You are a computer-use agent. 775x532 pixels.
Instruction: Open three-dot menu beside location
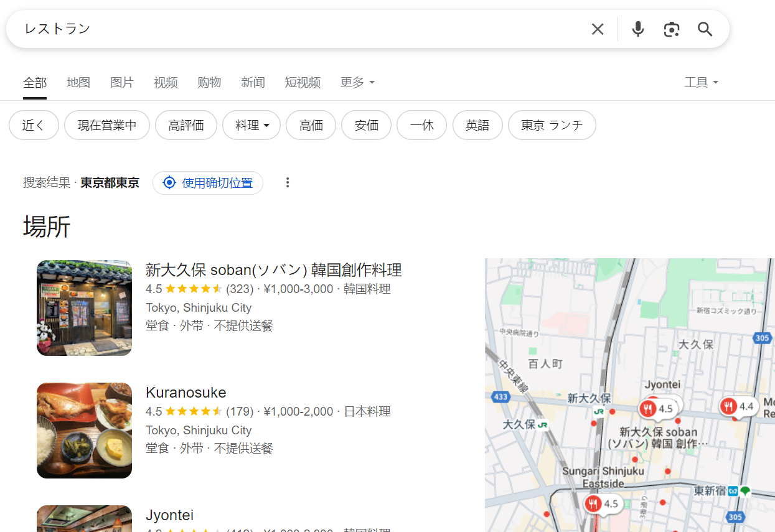click(x=288, y=182)
